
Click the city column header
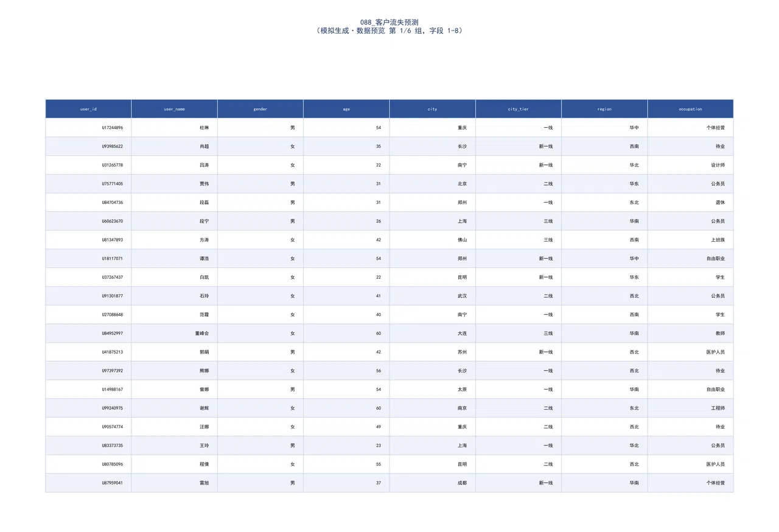coord(433,109)
